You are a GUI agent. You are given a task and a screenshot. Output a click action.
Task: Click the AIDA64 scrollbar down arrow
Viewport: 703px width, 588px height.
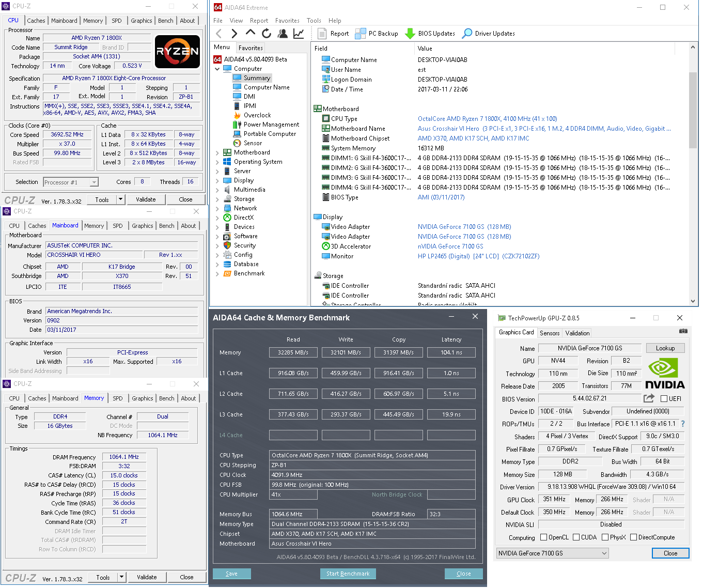pyautogui.click(x=693, y=301)
